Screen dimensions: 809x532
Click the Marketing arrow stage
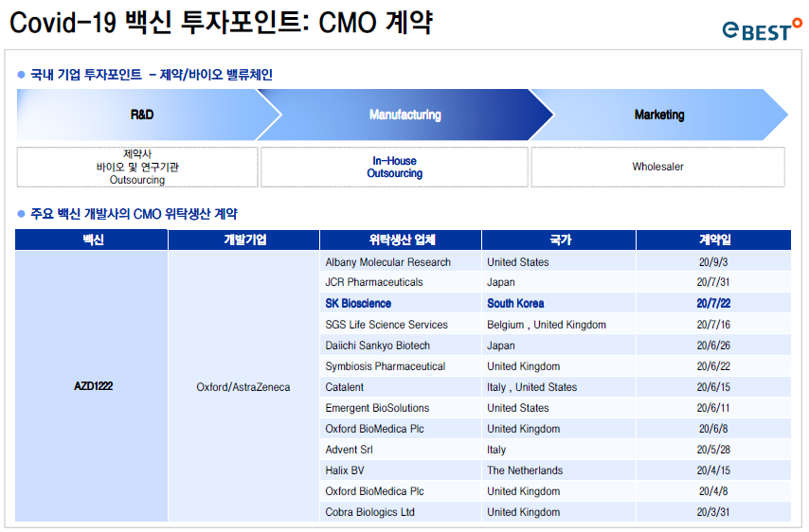pyautogui.click(x=659, y=115)
